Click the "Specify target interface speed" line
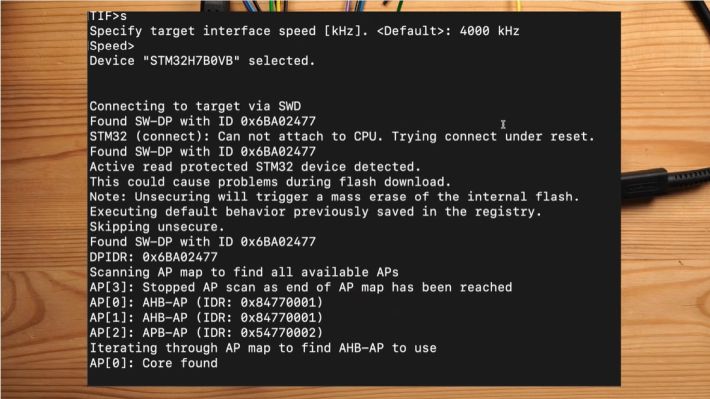 click(304, 31)
